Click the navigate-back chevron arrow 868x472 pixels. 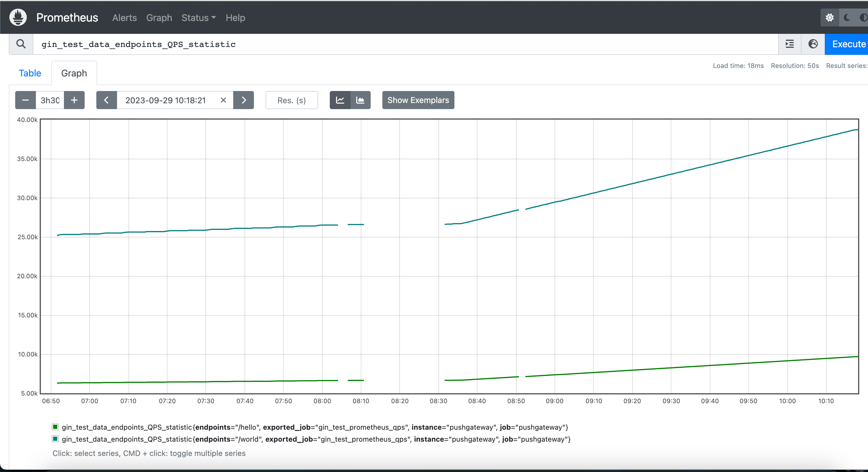tap(106, 100)
